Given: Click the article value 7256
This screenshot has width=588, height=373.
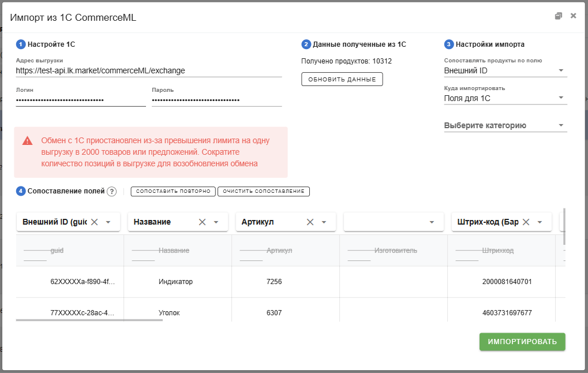Looking at the screenshot, I should [x=274, y=282].
